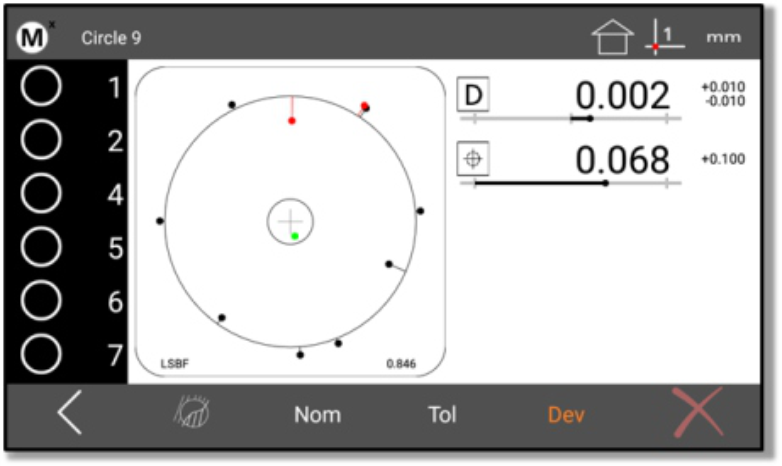Select the coordinate system 1 icon
Image resolution: width=782 pixels, height=466 pixels.
[x=662, y=37]
